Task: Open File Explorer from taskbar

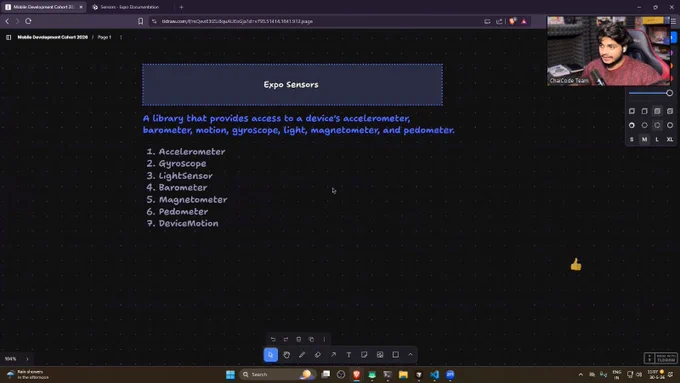Action: point(403,374)
